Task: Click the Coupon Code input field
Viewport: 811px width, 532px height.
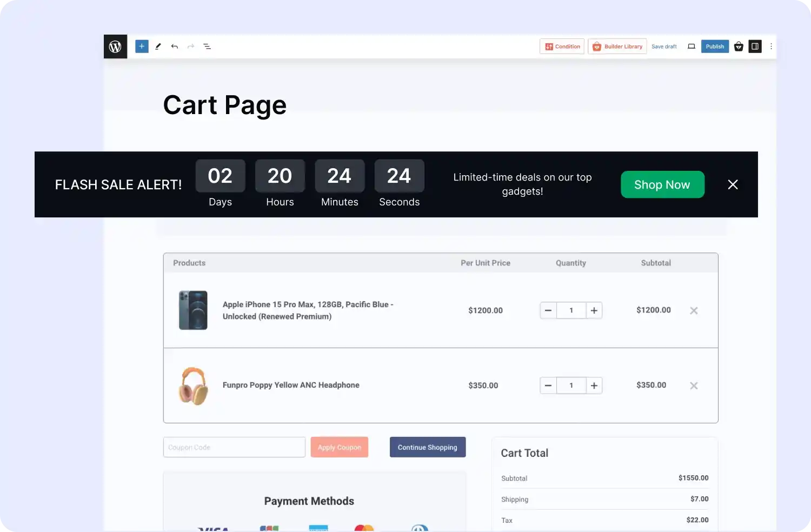Action: 234,447
